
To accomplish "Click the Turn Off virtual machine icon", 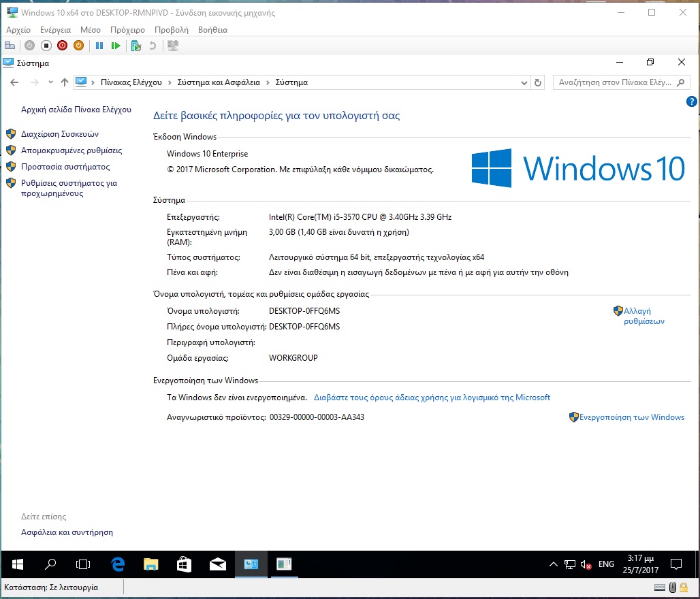I will pos(46,46).
